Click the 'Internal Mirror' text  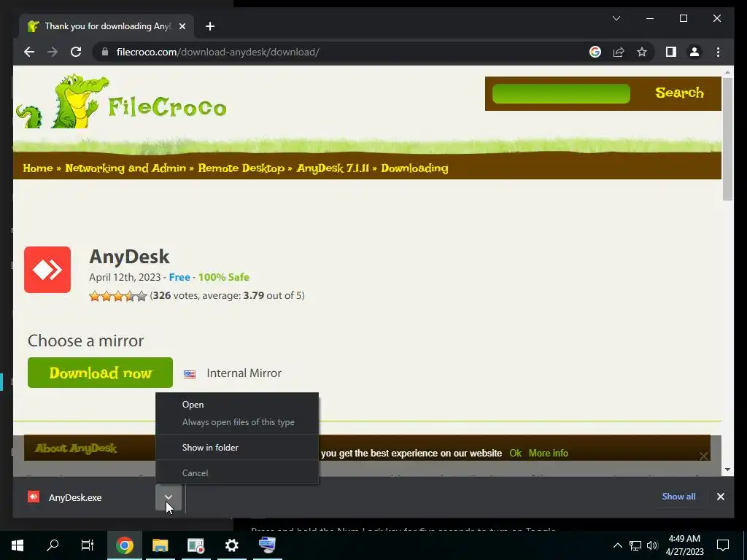pos(244,373)
